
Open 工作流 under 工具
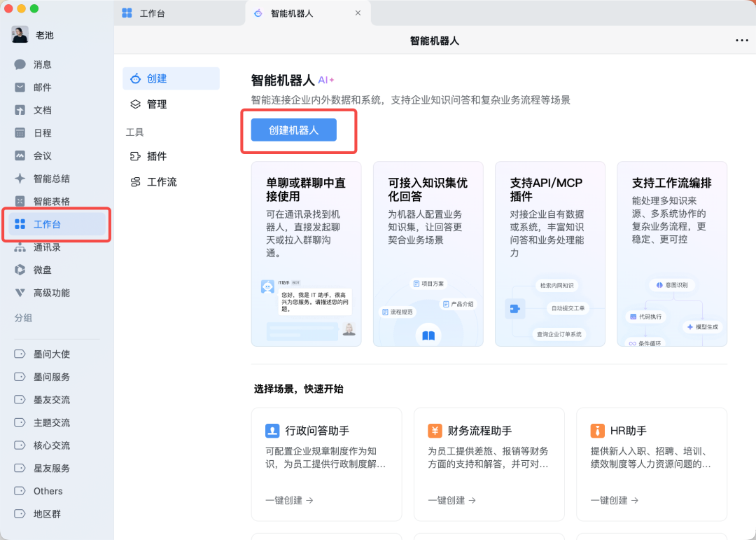pyautogui.click(x=161, y=182)
